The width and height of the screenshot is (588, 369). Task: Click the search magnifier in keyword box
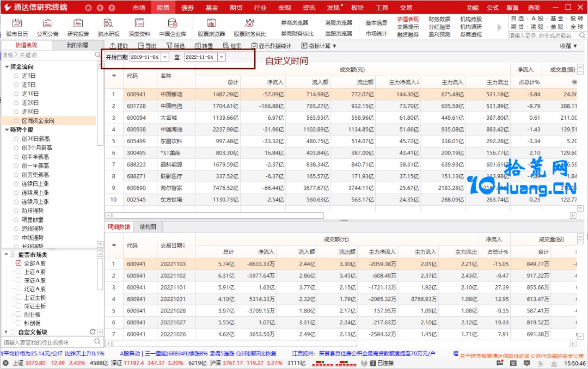[97, 55]
